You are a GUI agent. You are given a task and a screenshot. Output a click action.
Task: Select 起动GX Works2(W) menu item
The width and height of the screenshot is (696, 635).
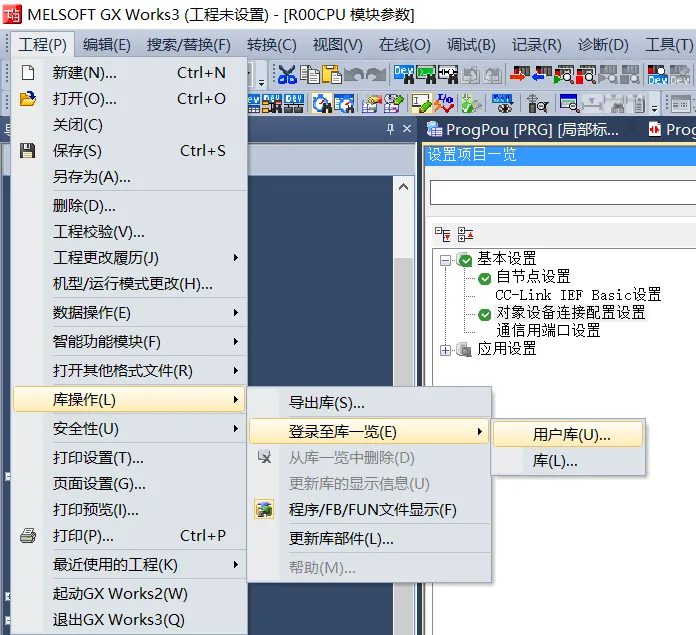(x=130, y=593)
